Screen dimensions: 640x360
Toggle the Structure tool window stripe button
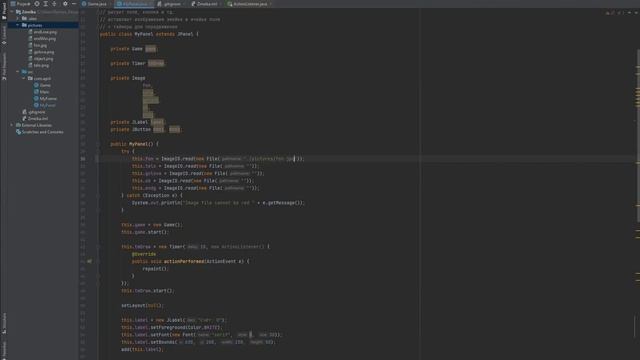pos(4,323)
